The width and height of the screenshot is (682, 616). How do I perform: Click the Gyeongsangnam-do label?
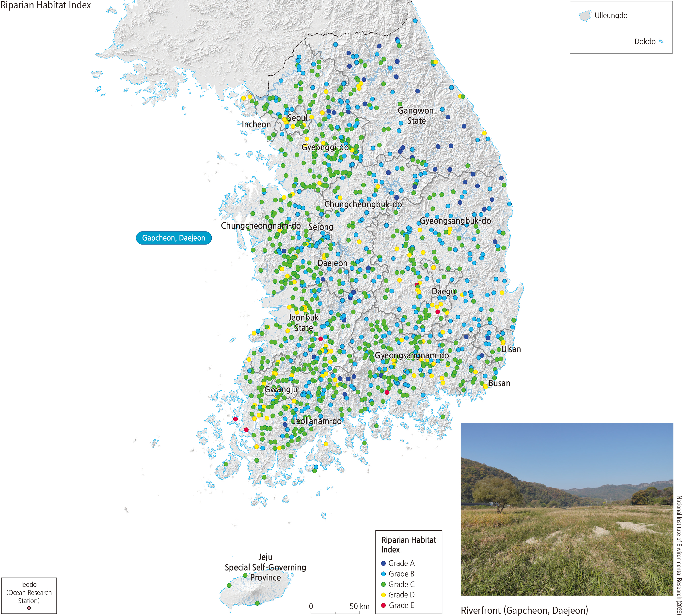click(412, 355)
